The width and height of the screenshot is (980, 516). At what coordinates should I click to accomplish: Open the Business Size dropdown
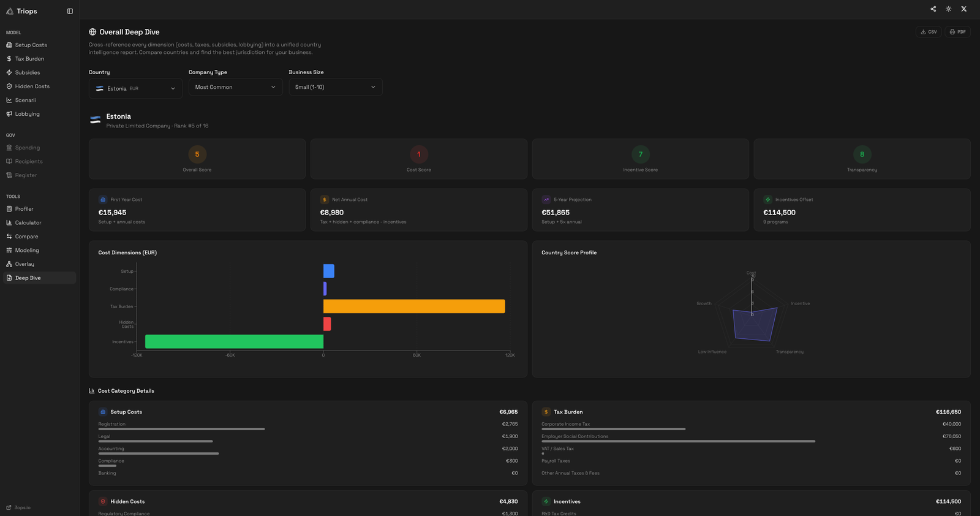pyautogui.click(x=335, y=87)
